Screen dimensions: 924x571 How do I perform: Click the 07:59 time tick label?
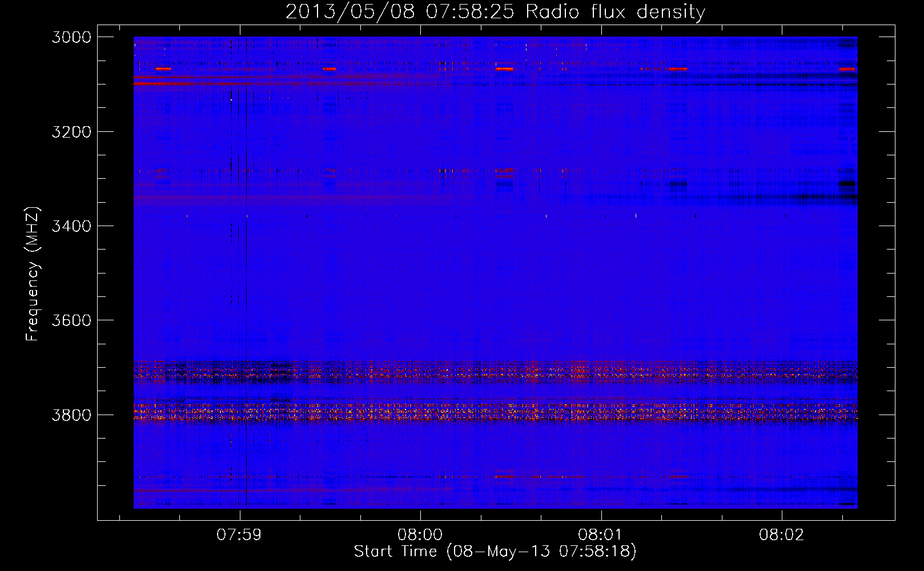pos(239,535)
